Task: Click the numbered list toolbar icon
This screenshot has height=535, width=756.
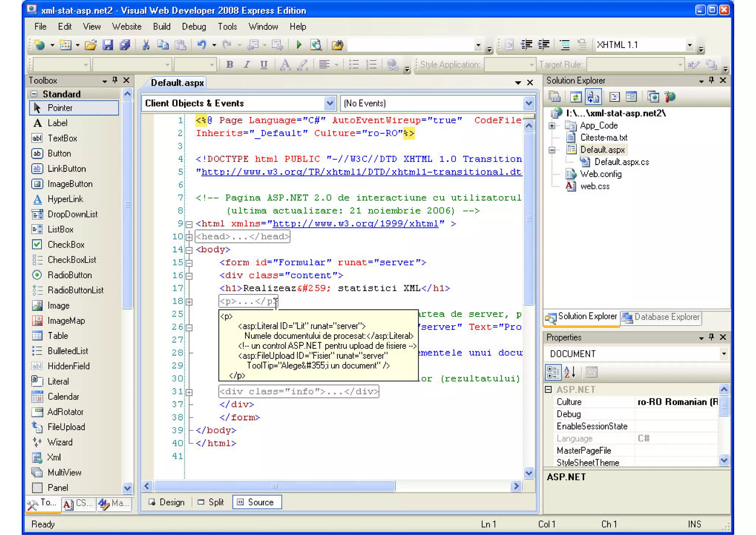Action: pyautogui.click(x=371, y=65)
